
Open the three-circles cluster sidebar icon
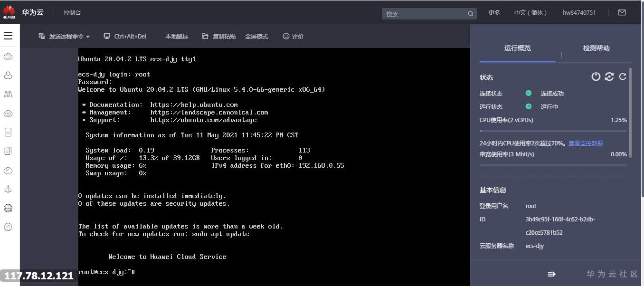(8, 76)
